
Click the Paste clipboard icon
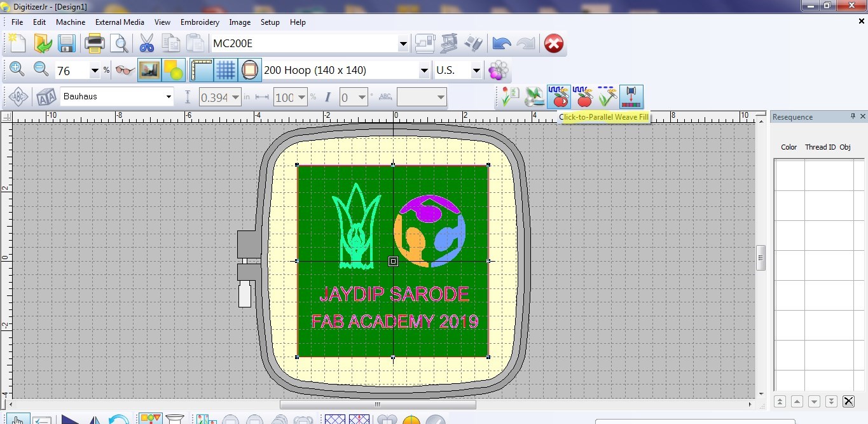coord(194,44)
